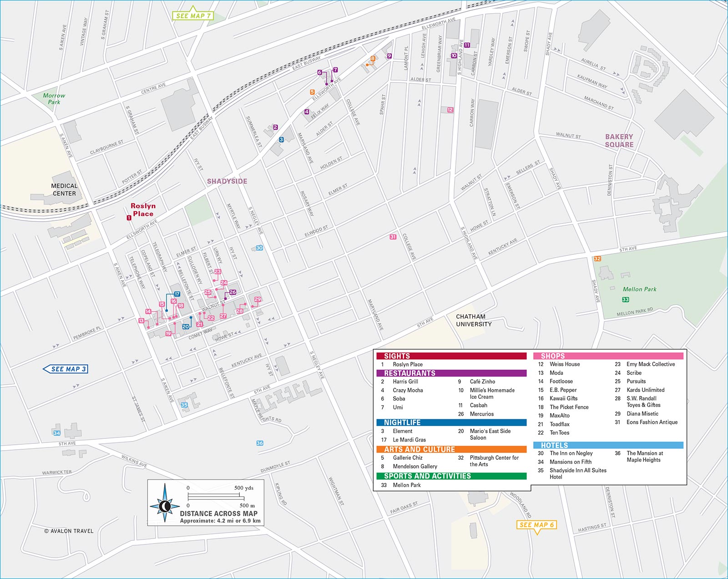Click Roslyn Place in the legend

(x=408, y=365)
